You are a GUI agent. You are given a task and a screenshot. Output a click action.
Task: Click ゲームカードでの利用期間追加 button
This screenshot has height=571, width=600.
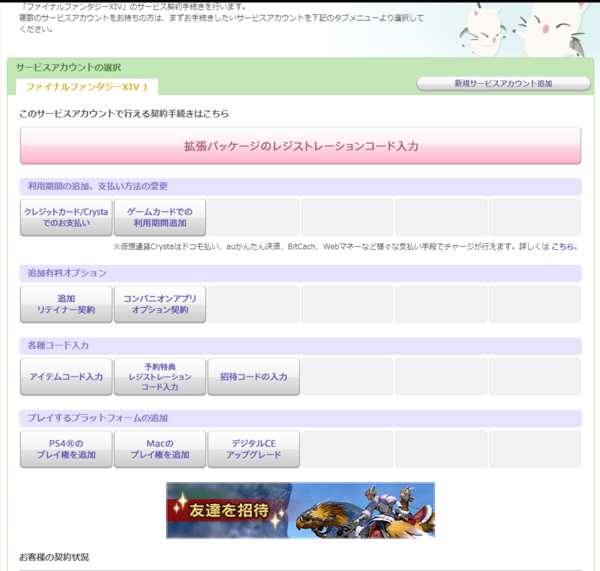point(160,217)
